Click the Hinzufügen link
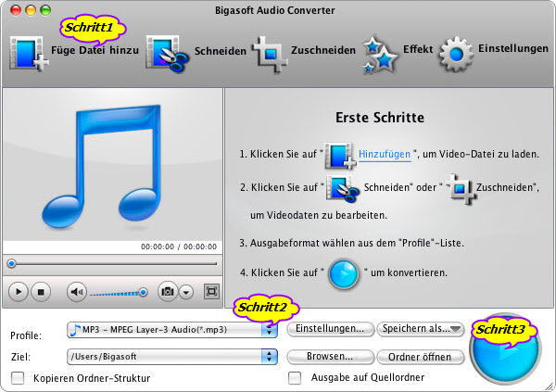 [x=385, y=155]
